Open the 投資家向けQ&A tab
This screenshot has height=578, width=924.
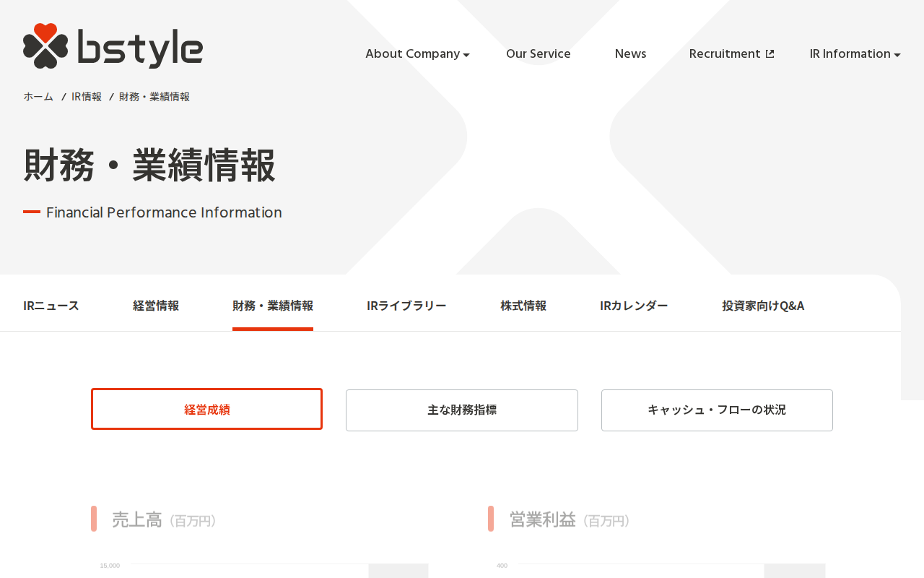tap(763, 306)
